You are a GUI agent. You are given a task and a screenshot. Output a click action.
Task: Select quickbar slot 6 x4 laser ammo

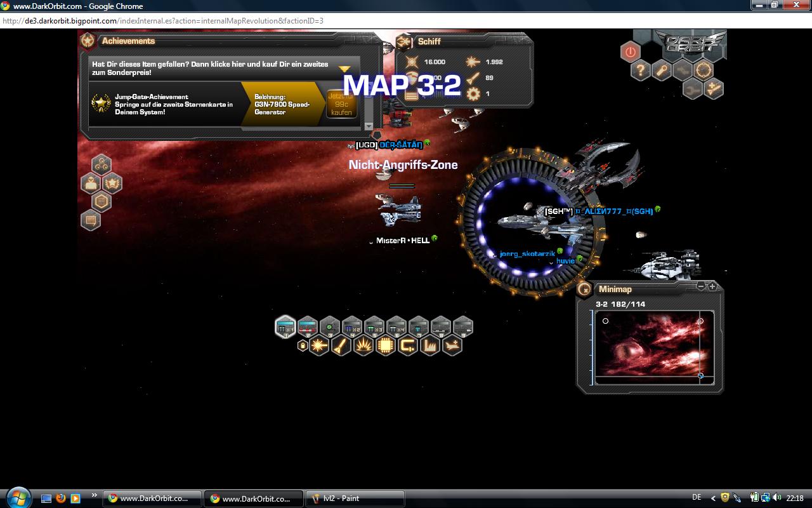click(396, 326)
